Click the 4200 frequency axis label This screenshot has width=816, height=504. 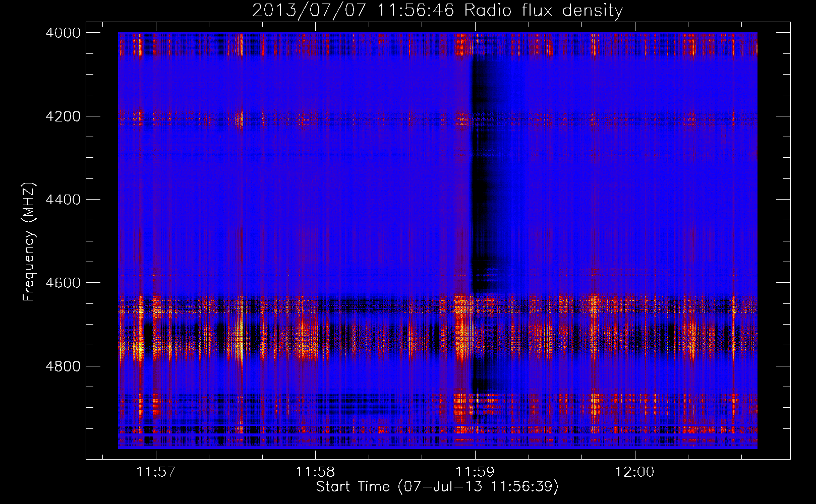point(63,116)
